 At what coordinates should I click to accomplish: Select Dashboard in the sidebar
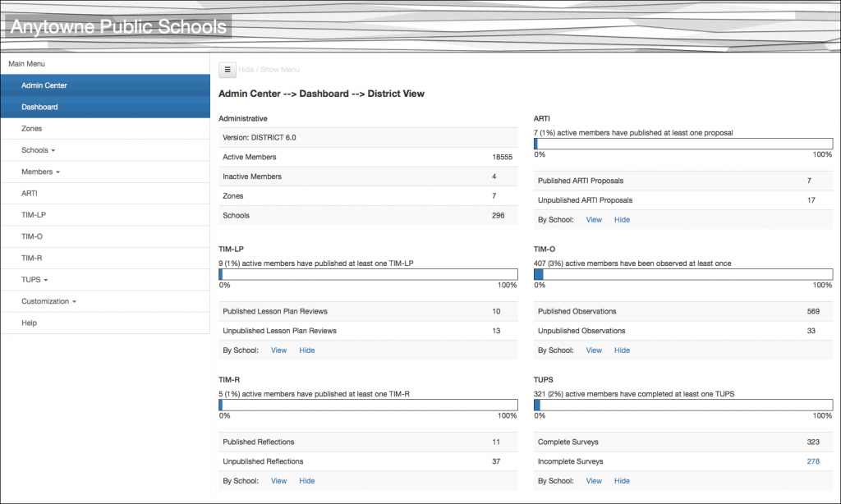point(39,107)
